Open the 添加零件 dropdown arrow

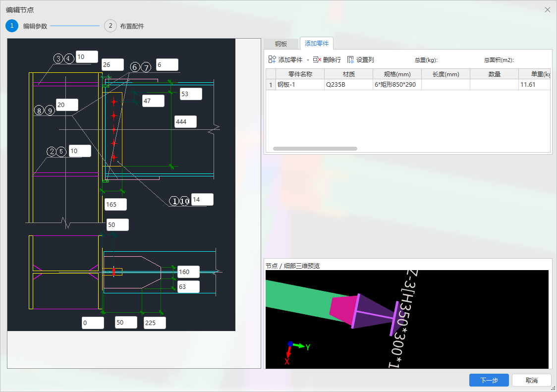[x=308, y=60]
